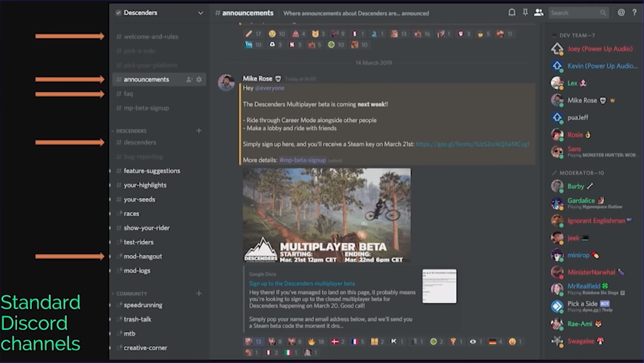
Task: Toggle the pizza slice reaction
Action: click(x=456, y=341)
